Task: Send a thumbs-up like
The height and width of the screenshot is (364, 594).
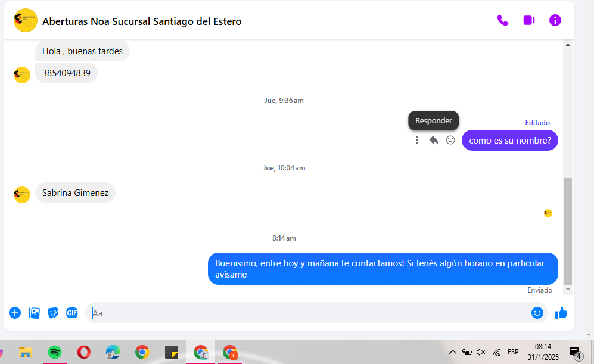Action: point(561,313)
